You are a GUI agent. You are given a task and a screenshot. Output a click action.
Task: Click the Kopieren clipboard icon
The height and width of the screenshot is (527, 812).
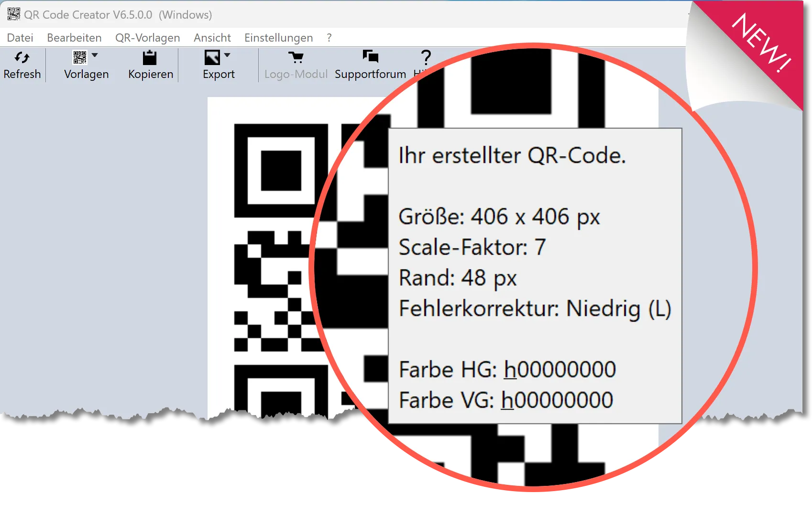click(x=150, y=58)
